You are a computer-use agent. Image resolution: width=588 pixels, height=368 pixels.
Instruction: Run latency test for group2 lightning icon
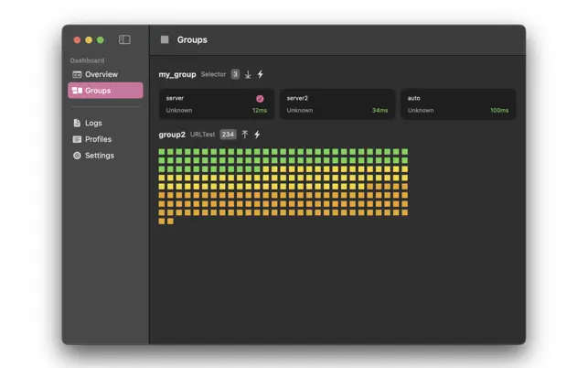tap(257, 135)
